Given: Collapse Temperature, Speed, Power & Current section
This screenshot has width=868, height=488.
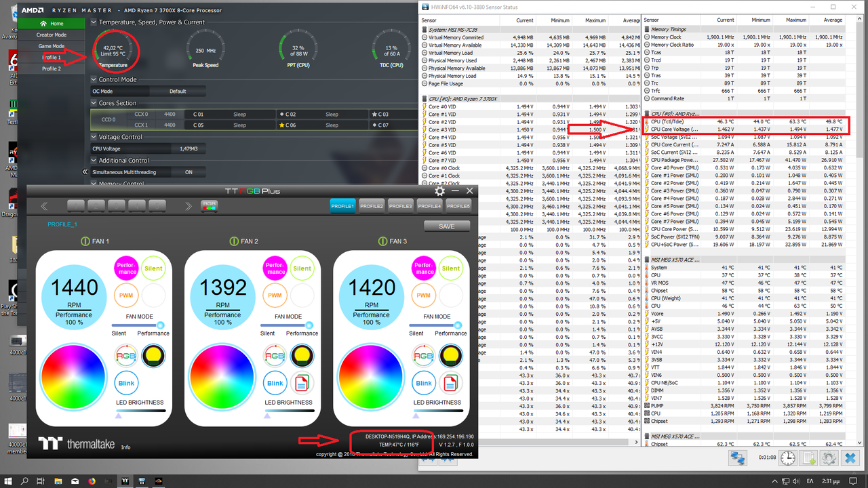Looking at the screenshot, I should click(x=94, y=22).
